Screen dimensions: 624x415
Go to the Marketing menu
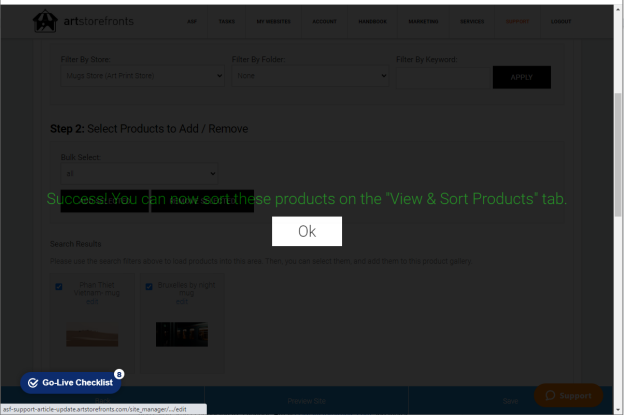pos(423,21)
